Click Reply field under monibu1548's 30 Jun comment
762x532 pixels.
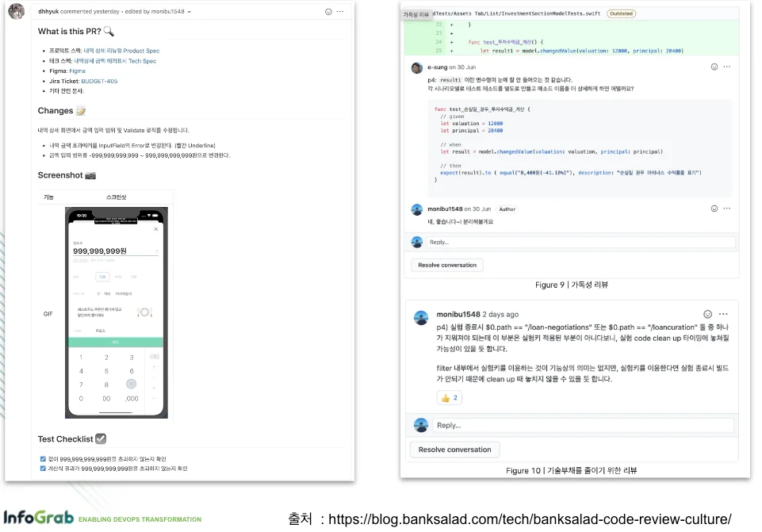pos(580,242)
